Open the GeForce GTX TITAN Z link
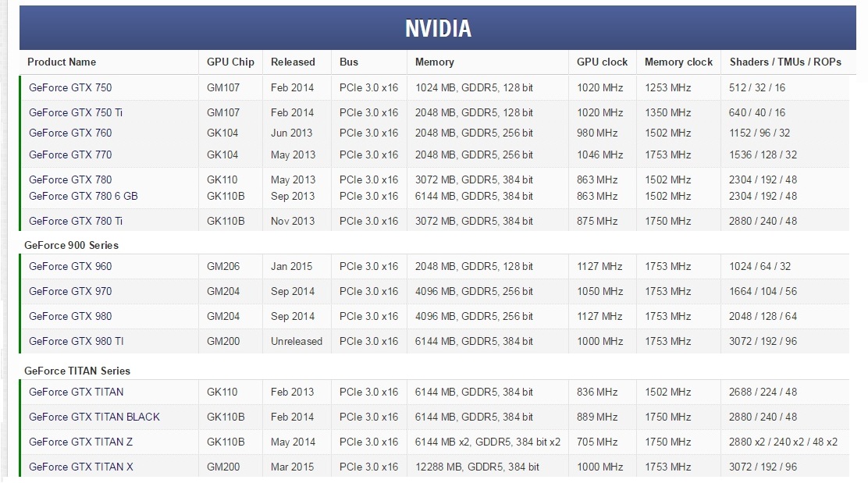This screenshot has height=483, width=868. tap(81, 442)
